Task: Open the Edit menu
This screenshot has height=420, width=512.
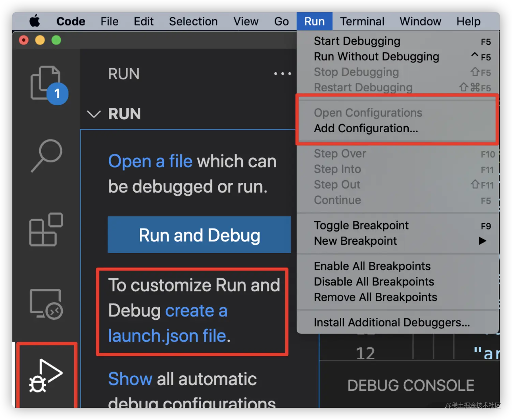Action: 144,21
